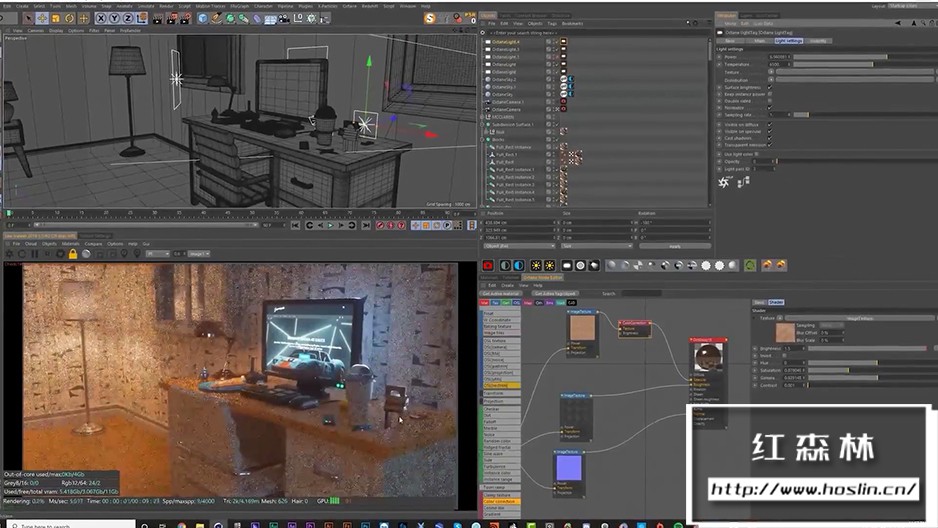938x528 pixels.
Task: Toggle the X axis lock icon
Action: coord(103,18)
